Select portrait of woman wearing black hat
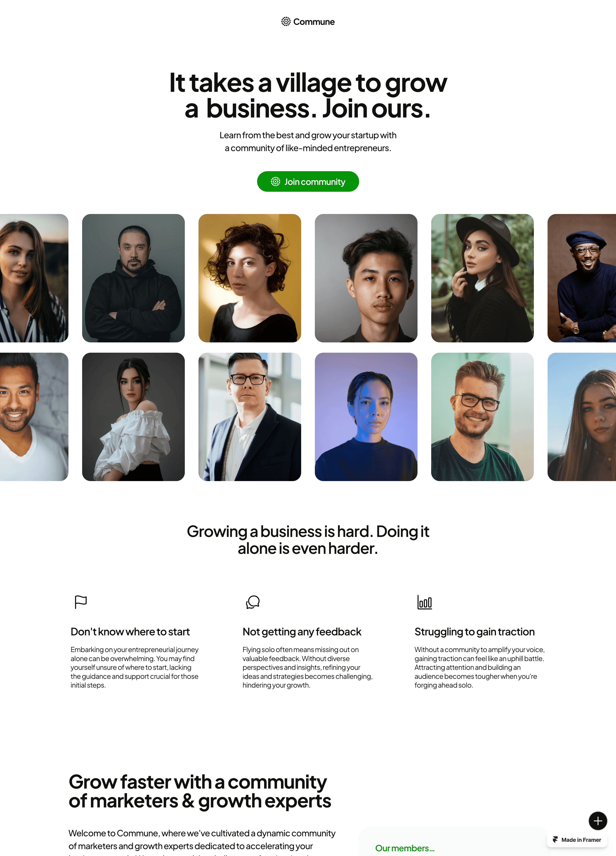The height and width of the screenshot is (856, 616). [x=483, y=278]
